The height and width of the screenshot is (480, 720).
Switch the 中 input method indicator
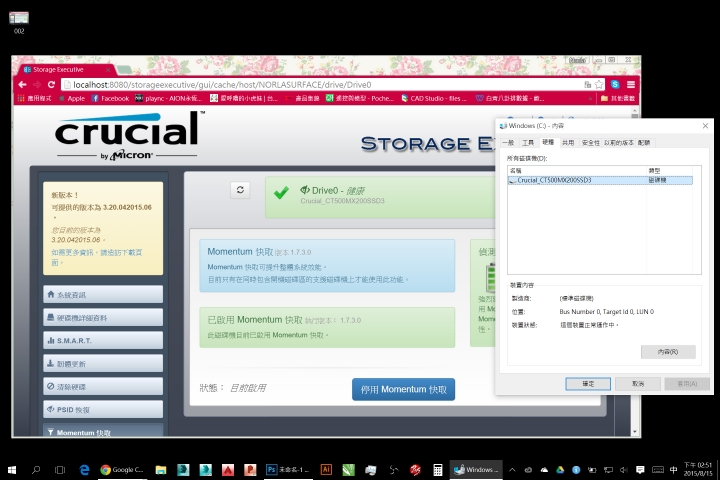(673, 469)
